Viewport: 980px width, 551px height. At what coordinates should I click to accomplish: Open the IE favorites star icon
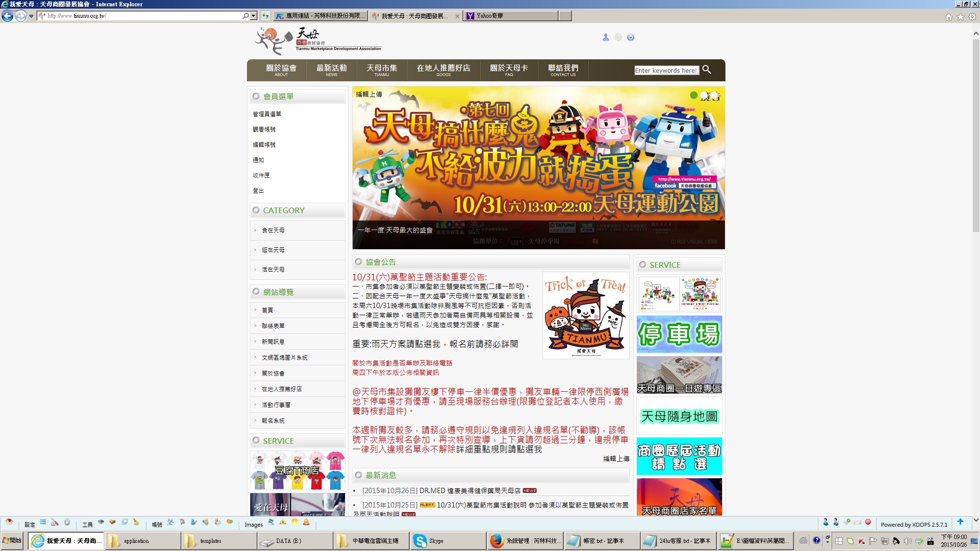pos(960,17)
